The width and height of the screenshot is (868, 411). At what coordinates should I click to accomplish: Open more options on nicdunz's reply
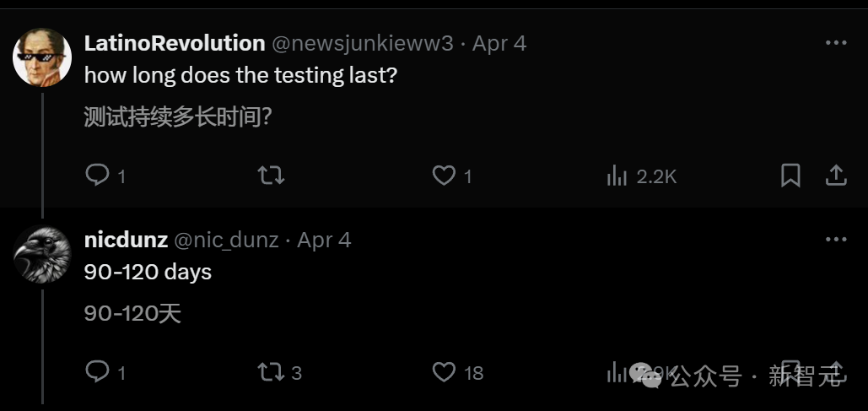click(x=835, y=240)
